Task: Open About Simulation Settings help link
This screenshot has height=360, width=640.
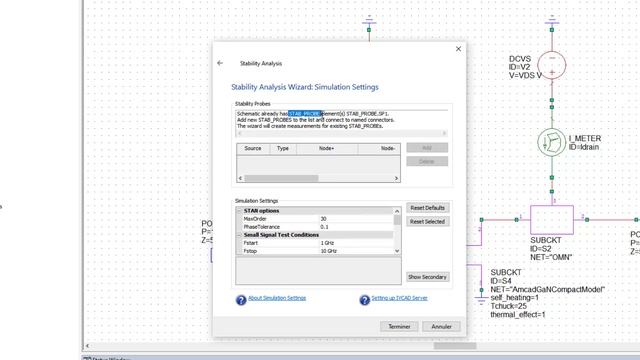Action: click(x=277, y=298)
